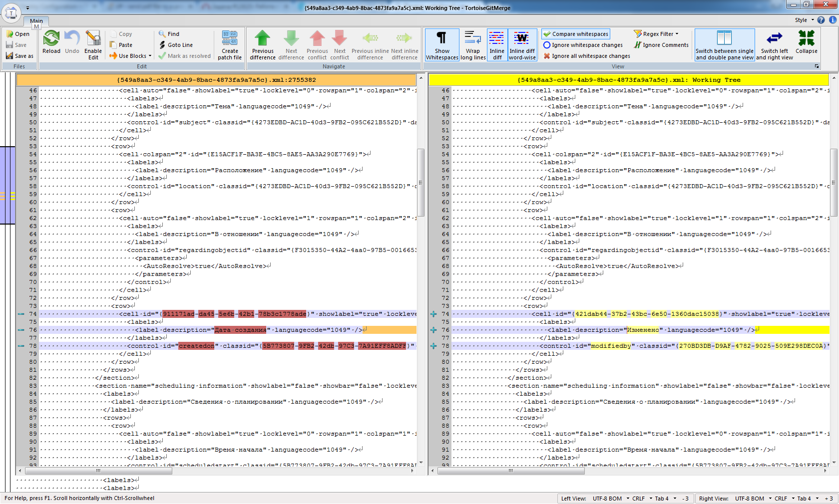Expand the Regex Filter dropdown
The width and height of the screenshot is (839, 504).
coord(677,34)
